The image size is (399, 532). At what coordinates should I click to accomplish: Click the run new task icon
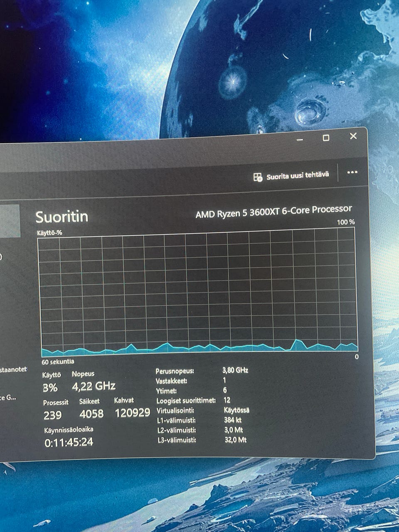[258, 177]
